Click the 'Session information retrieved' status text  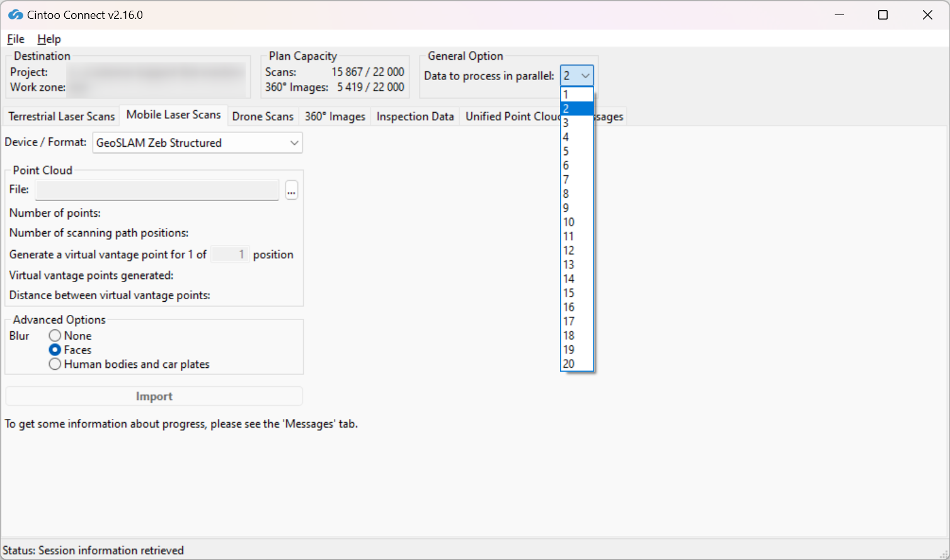(111, 551)
